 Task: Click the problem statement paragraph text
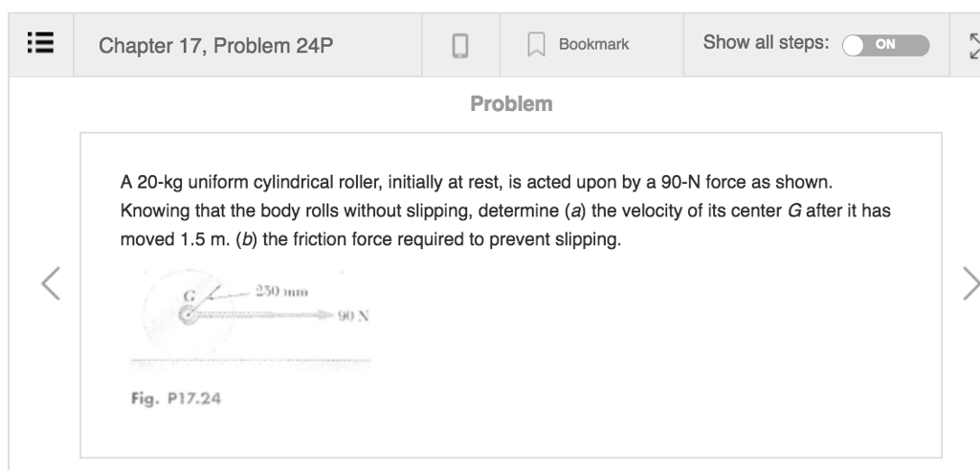505,211
